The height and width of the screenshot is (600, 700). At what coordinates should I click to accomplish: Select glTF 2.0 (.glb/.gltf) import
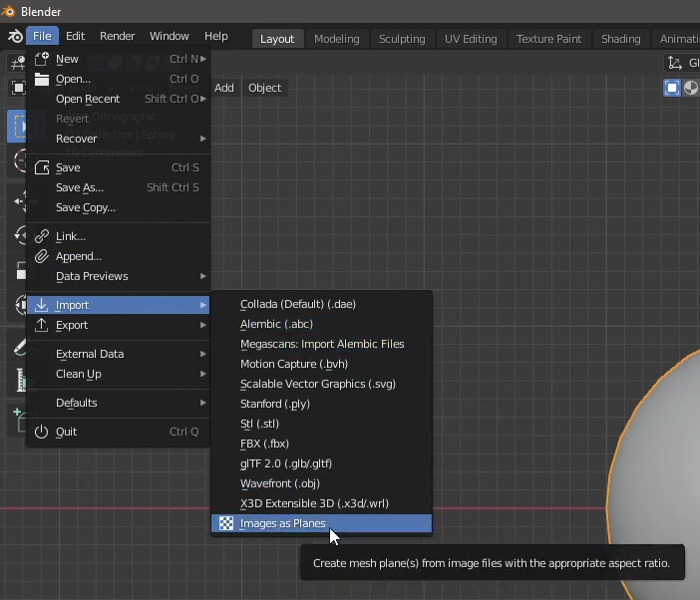coord(321,463)
